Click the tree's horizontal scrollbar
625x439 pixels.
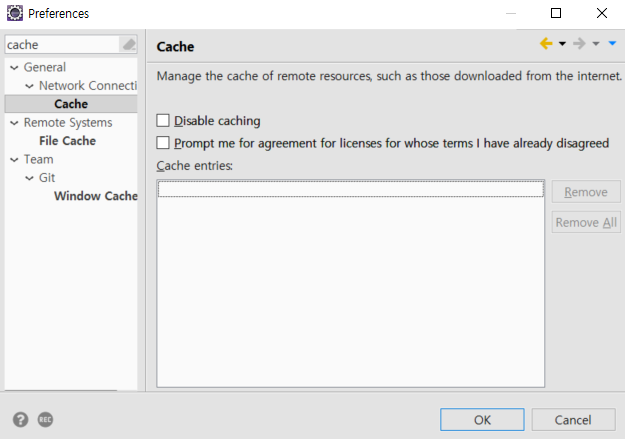61,390
